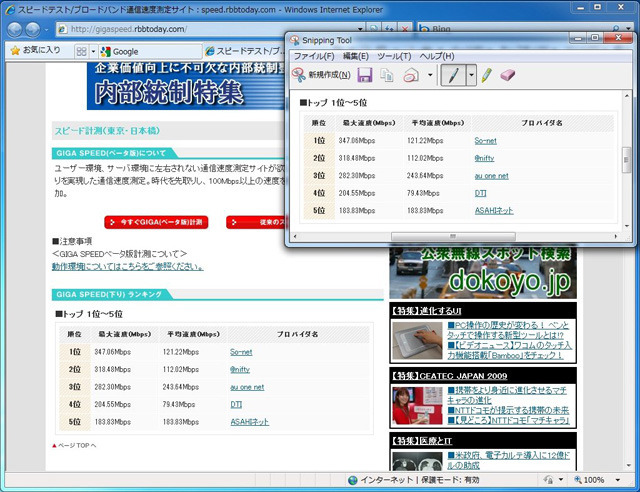Open the recent pages dropdown beside Forward
The width and height of the screenshot is (640, 492).
46,29
